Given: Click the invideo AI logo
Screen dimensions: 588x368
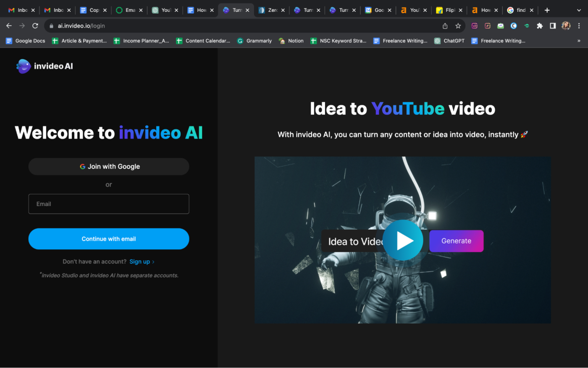Looking at the screenshot, I should [45, 66].
